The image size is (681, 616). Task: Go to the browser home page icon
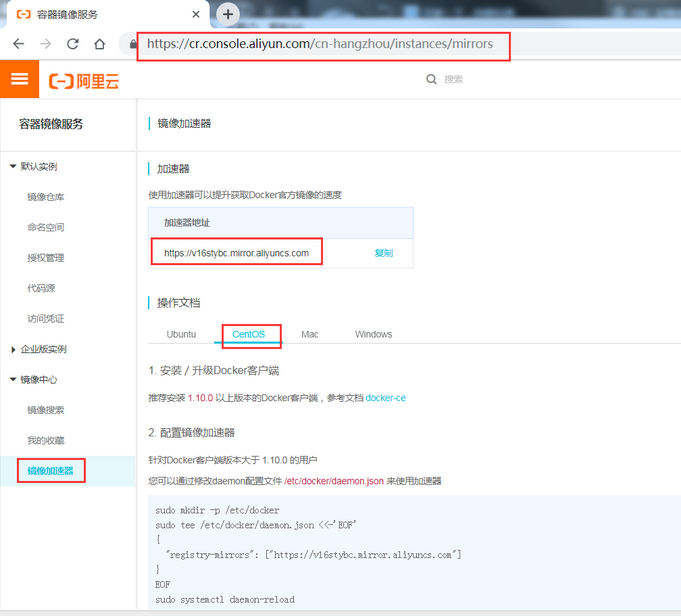click(99, 44)
